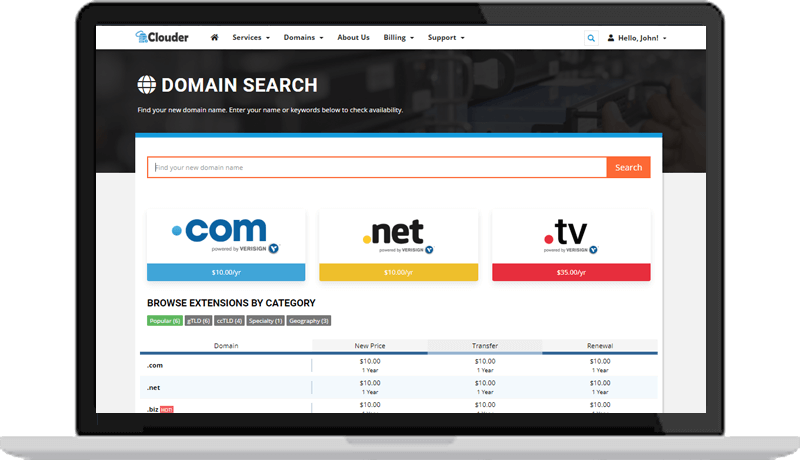
Task: Select the ccTLD (4) category tab
Action: [x=229, y=321]
